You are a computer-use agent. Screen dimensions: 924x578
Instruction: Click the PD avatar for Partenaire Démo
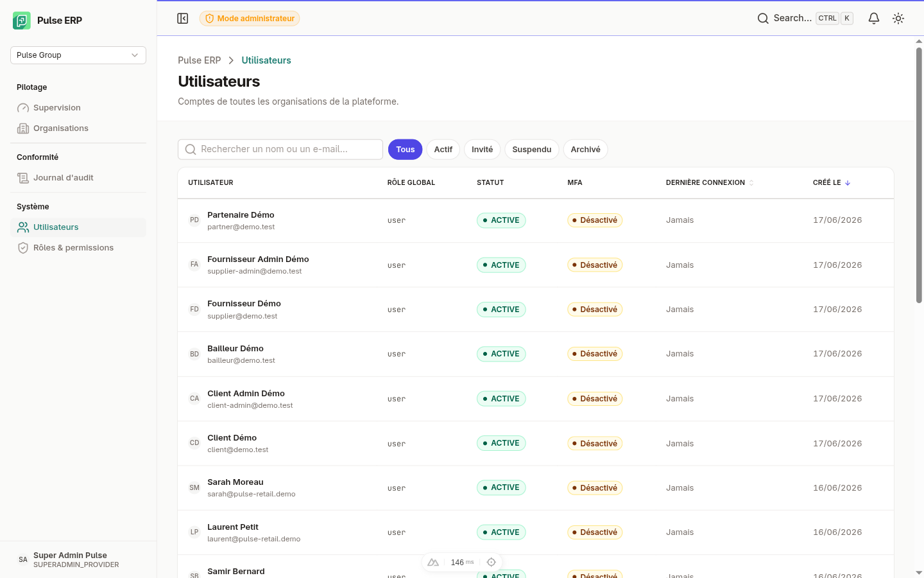194,220
